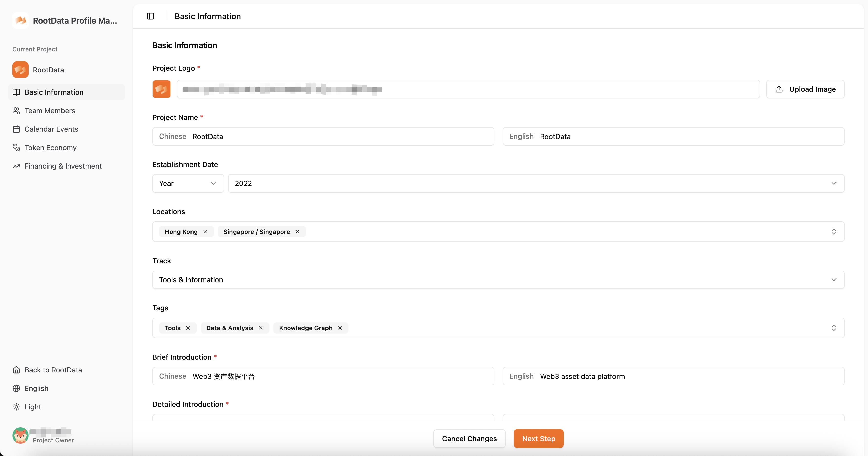Click the Next Step button
The height and width of the screenshot is (456, 868).
point(538,439)
